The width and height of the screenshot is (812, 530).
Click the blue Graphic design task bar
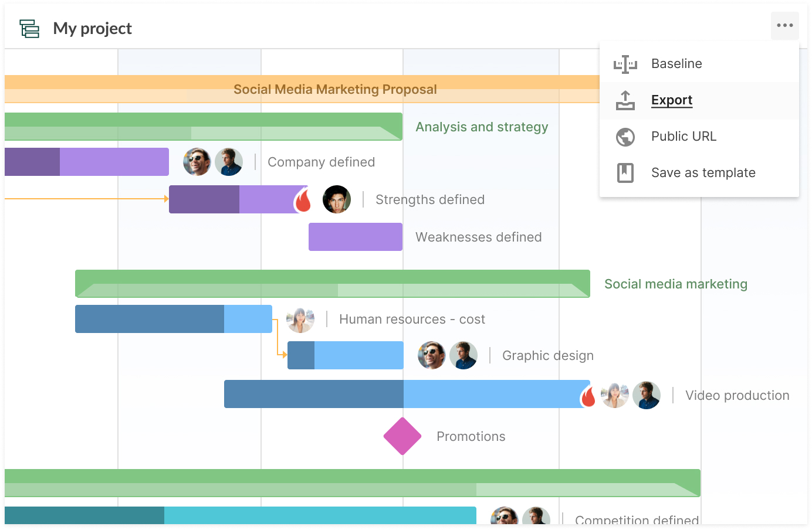click(x=346, y=355)
